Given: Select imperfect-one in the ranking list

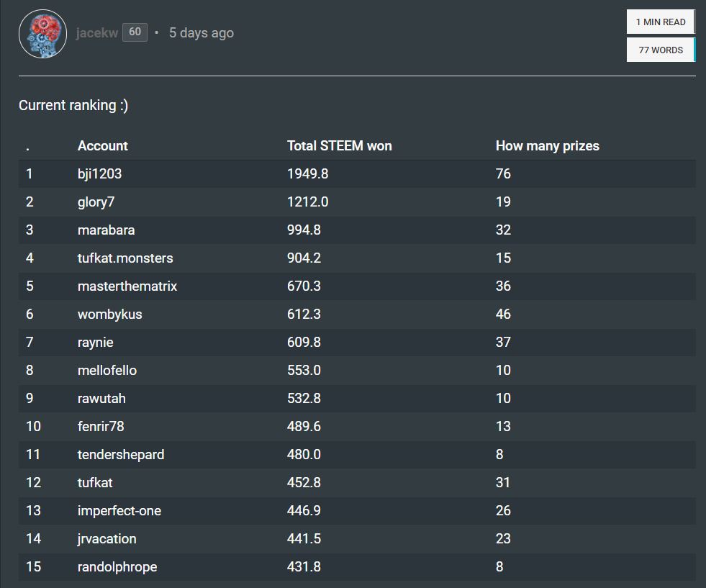Looking at the screenshot, I should (x=119, y=511).
